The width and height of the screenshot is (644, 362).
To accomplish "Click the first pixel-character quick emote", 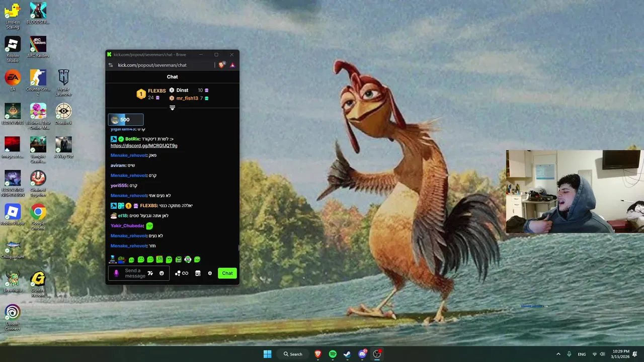I will point(113,259).
